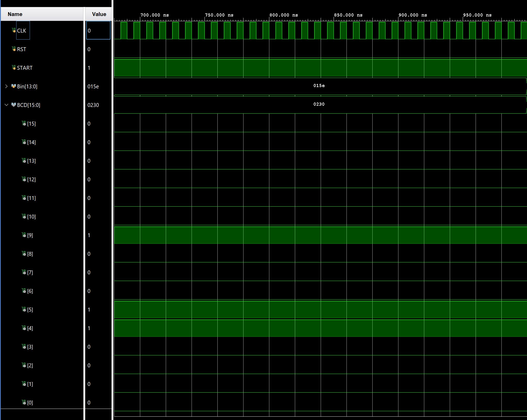527x420 pixels.
Task: Collapse the BCD[15:0] bus signal
Action: pyautogui.click(x=6, y=105)
